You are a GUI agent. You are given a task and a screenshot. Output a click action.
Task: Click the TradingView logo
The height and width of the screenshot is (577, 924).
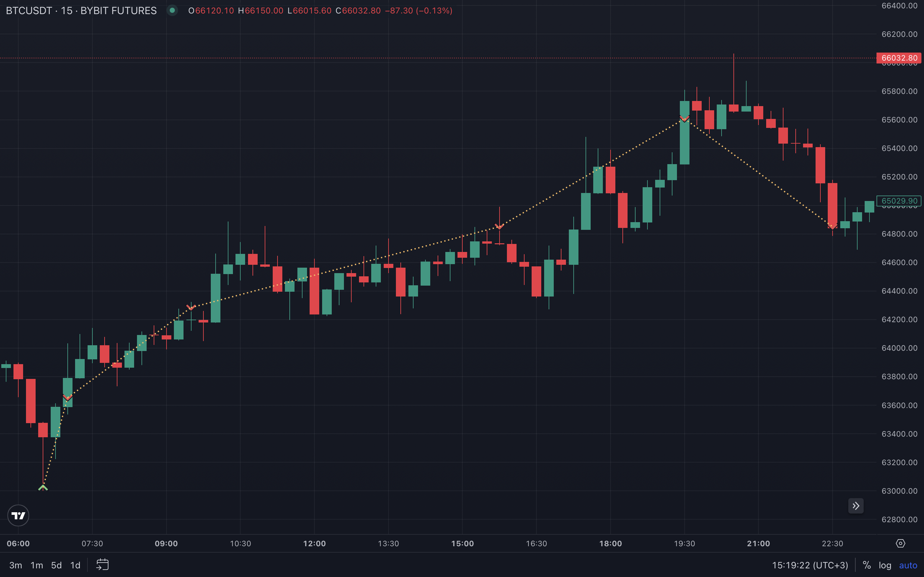18,515
